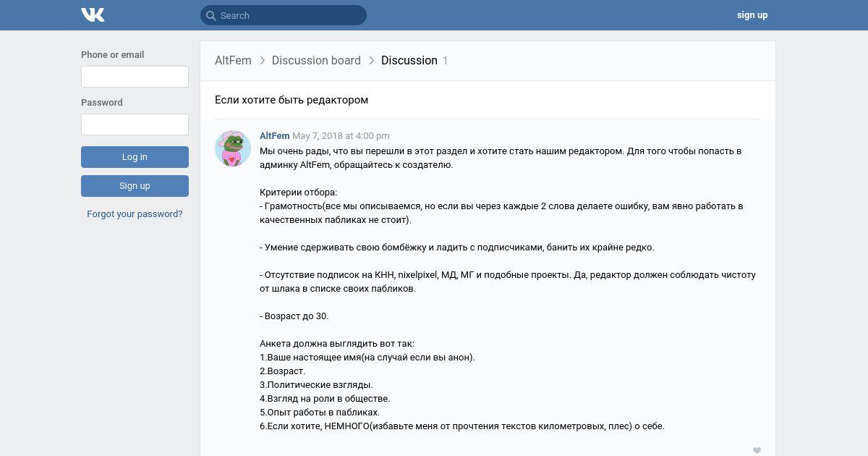868x456 pixels.
Task: Click the discussion count "1"
Action: click(x=446, y=61)
